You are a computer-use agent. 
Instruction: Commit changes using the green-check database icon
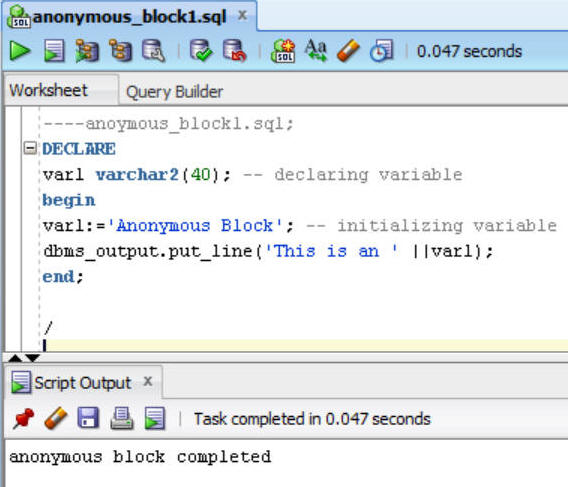click(x=201, y=50)
